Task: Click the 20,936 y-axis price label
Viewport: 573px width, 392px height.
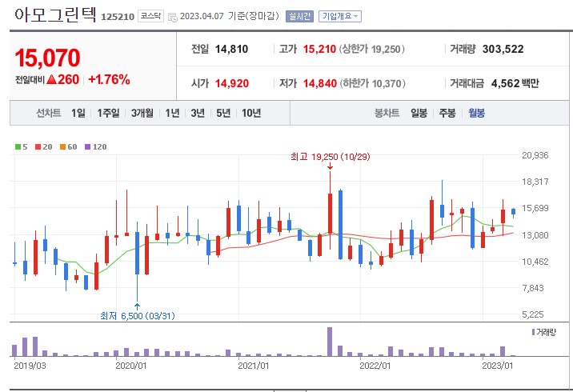Action: coord(535,155)
